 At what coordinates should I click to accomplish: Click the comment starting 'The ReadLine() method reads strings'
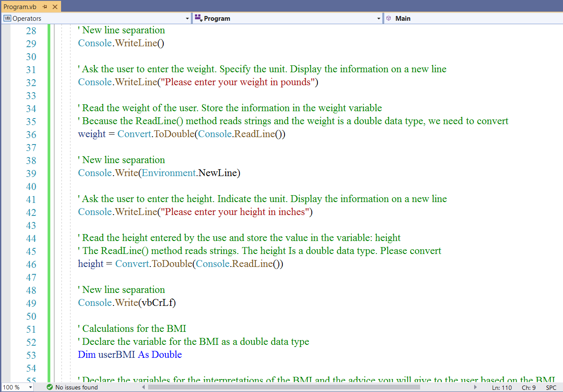260,251
